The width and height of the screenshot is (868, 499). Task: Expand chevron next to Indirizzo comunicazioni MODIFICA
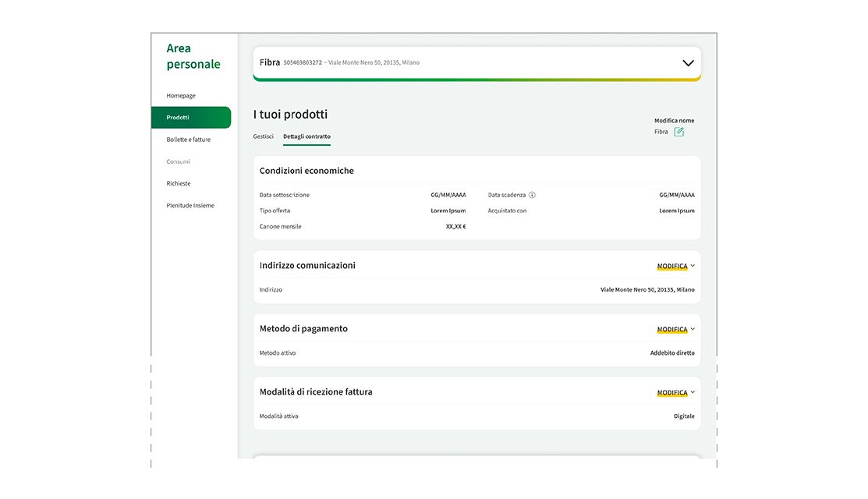(x=693, y=266)
